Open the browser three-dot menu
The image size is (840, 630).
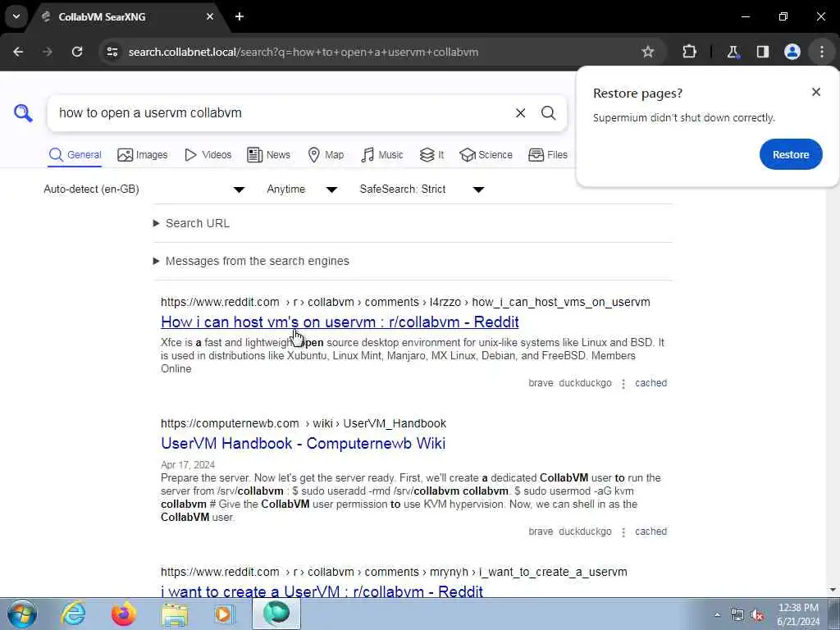822,52
